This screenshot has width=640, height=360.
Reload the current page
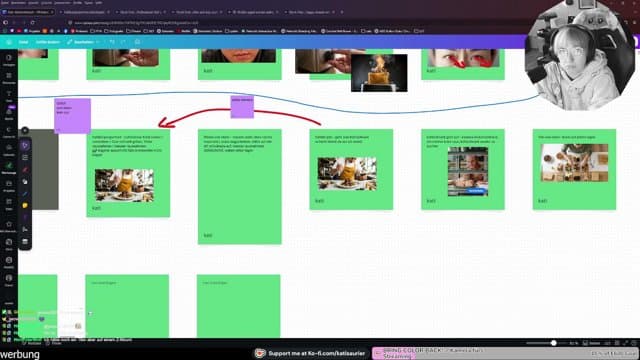point(32,23)
